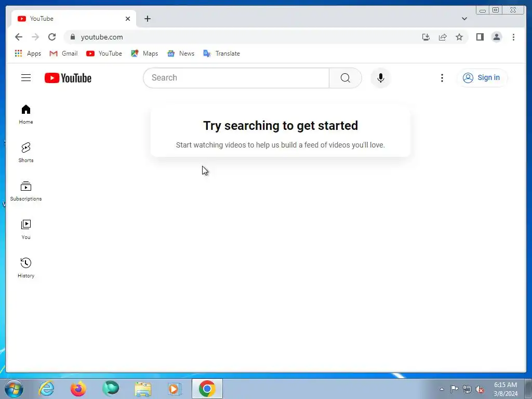Viewport: 532px width, 399px height.
Task: Expand the tab search dropdown arrow
Action: point(464,19)
